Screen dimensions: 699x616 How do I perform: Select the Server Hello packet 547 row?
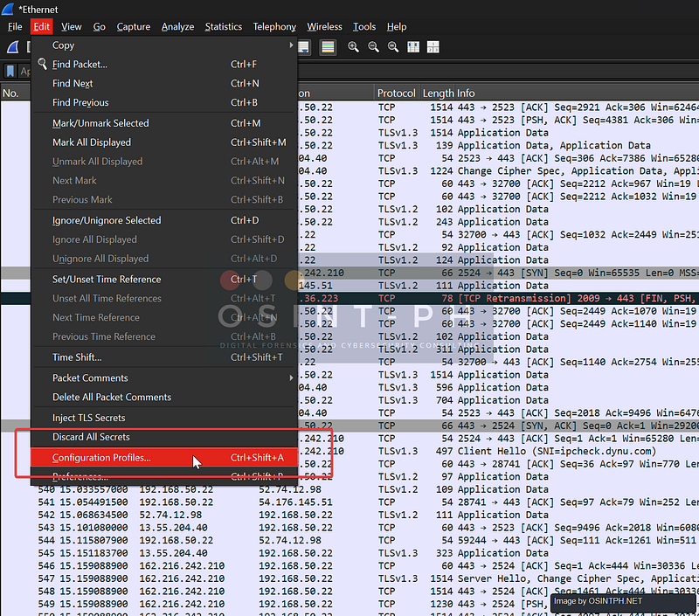coord(349,578)
